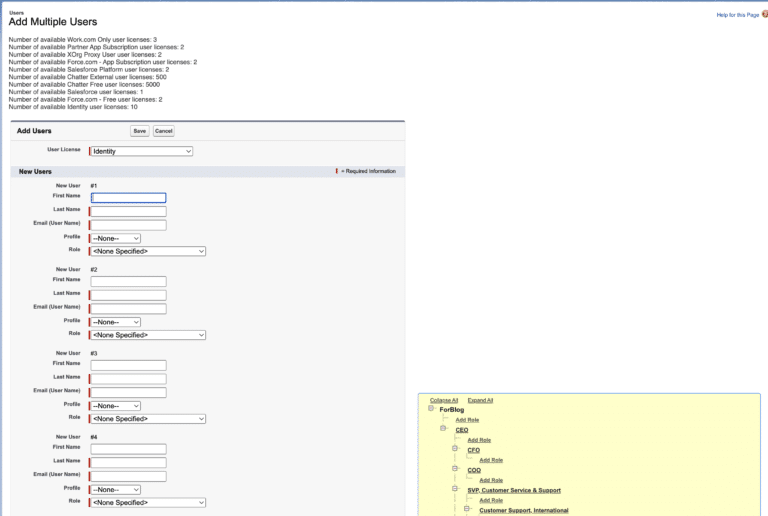This screenshot has height=516, width=768.
Task: Click the Force.com - Free user licenses line
Action: coord(85,99)
